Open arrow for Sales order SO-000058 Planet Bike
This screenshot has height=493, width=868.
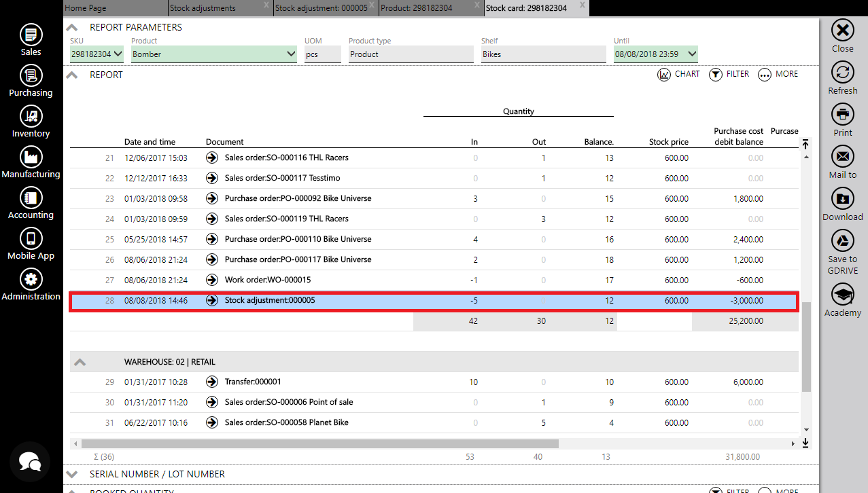212,422
